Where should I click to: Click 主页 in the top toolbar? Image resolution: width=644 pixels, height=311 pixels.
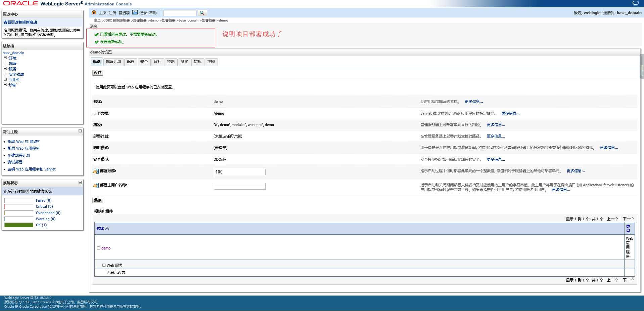pyautogui.click(x=102, y=13)
